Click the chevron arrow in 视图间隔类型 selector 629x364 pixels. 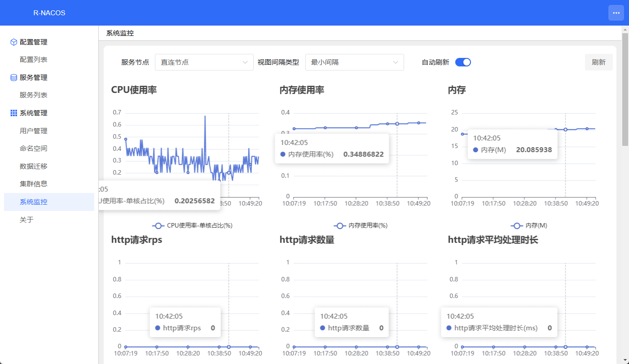[x=396, y=62]
